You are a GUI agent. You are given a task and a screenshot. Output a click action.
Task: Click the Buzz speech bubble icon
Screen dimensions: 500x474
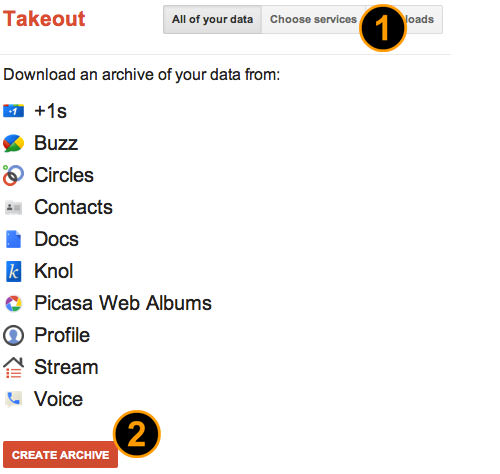point(13,143)
